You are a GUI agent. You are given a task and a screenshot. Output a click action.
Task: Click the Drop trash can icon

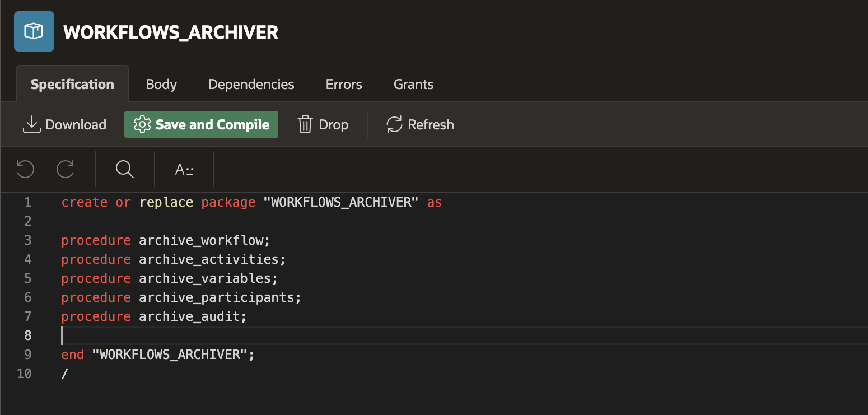[x=305, y=124]
